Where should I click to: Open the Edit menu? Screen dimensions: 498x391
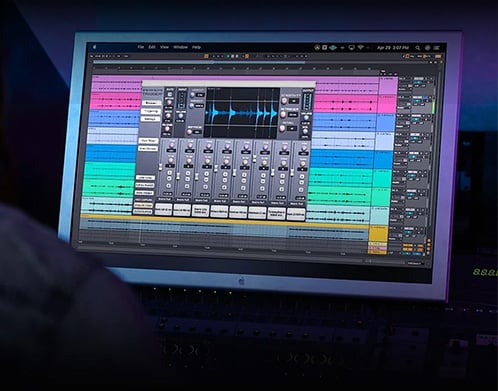pyautogui.click(x=152, y=47)
